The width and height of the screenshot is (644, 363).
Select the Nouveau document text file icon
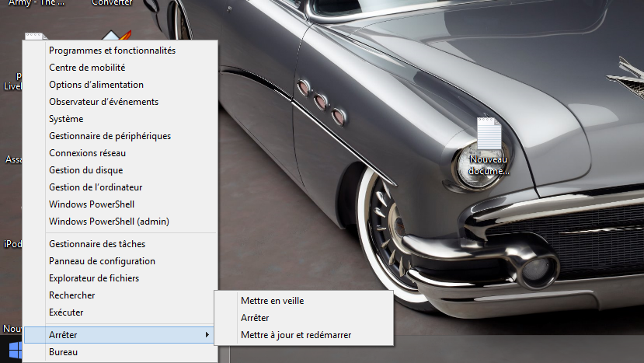[x=489, y=134]
